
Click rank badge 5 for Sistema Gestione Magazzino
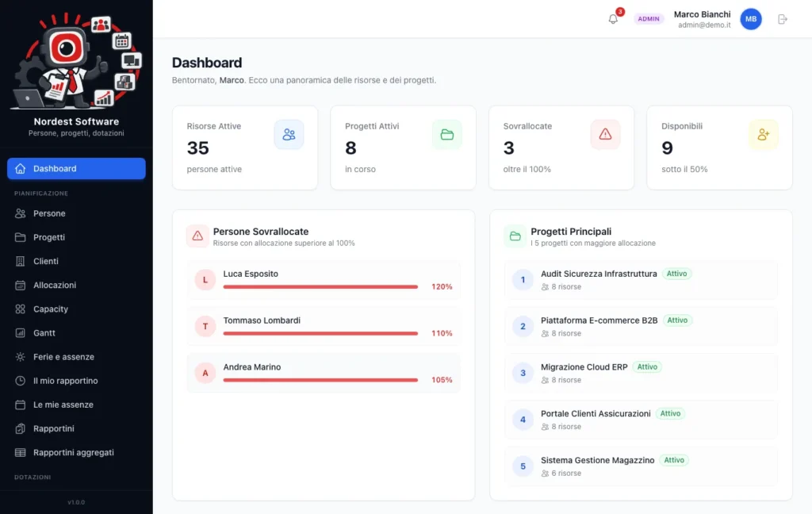click(523, 466)
